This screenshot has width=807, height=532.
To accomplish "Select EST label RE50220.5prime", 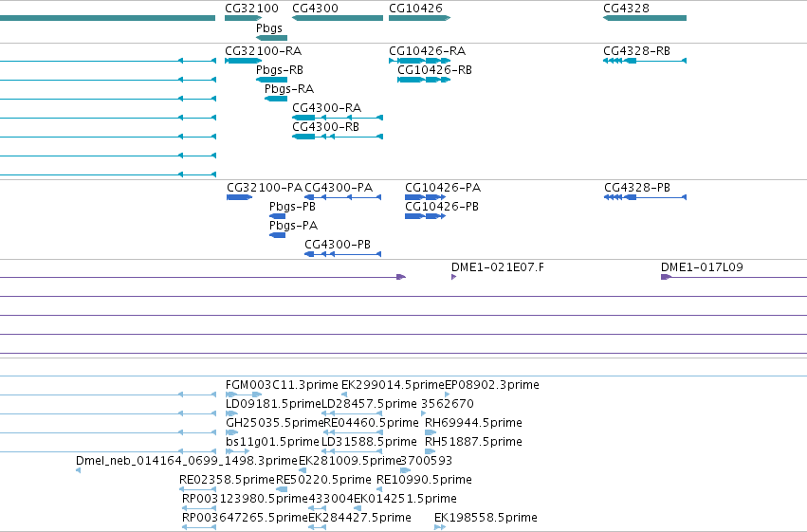I will tap(323, 480).
